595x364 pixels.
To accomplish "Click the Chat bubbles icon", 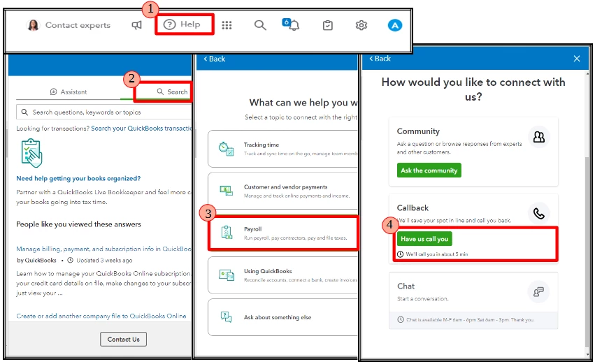I will 538,292.
